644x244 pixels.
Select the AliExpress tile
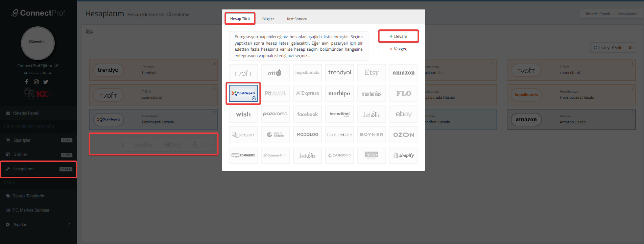(307, 93)
